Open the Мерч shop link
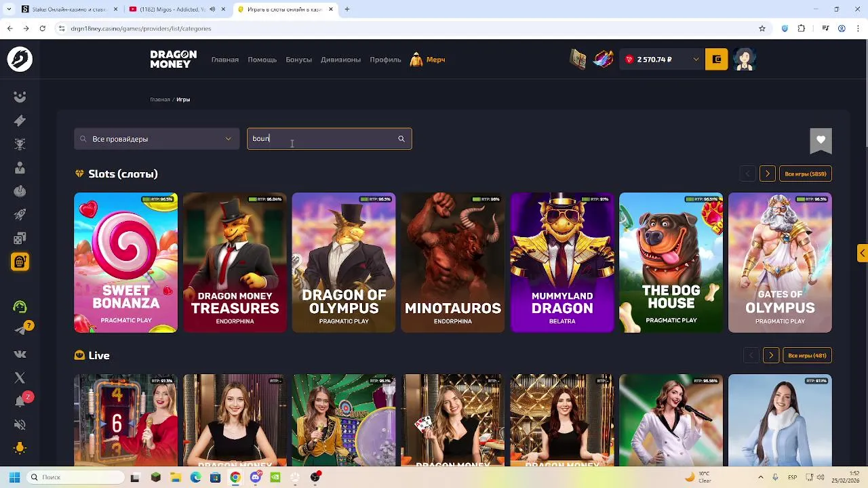The height and width of the screenshot is (488, 868). (x=428, y=60)
